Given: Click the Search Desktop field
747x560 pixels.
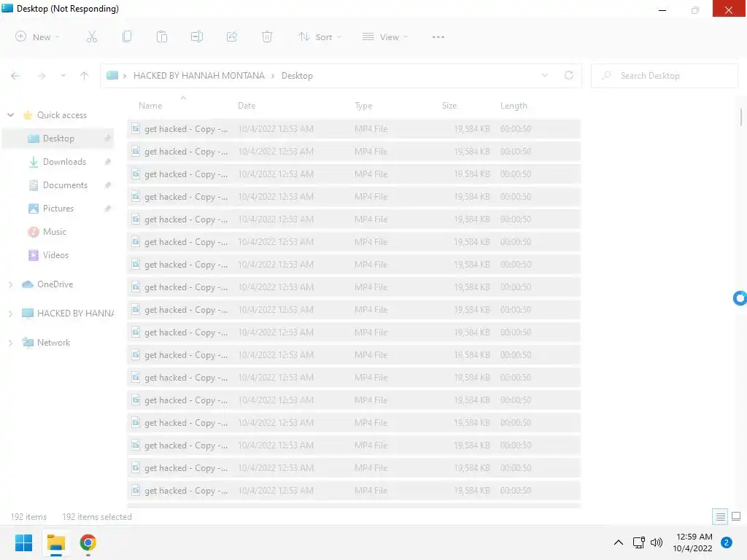Looking at the screenshot, I should (664, 75).
